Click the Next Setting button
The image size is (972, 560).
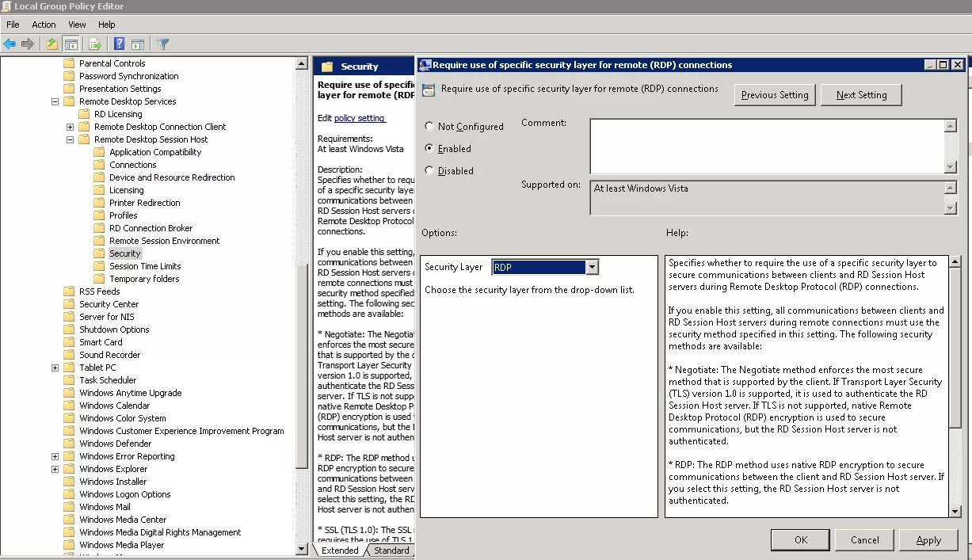point(861,94)
